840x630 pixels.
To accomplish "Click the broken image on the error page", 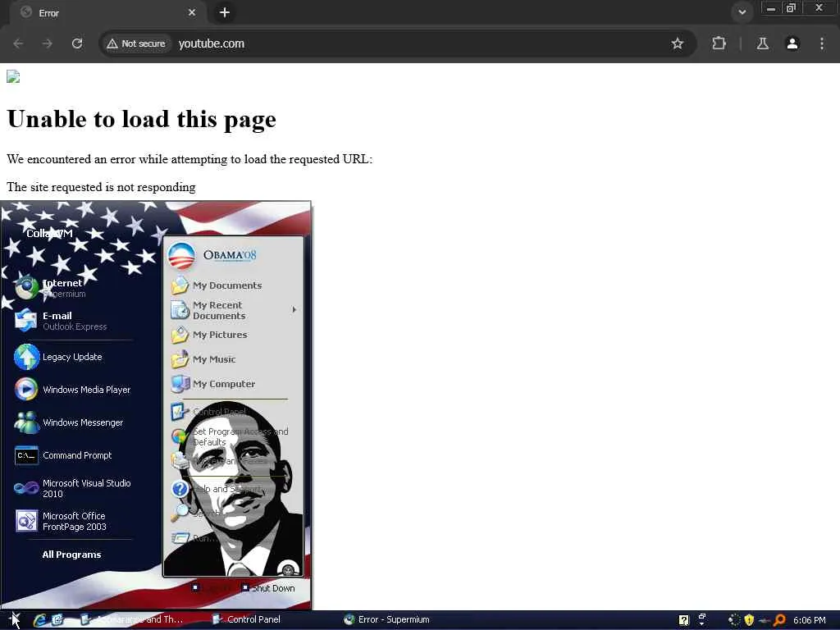I will 13,76.
